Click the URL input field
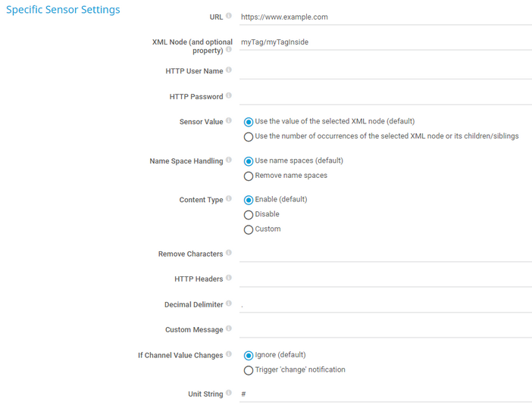 (385, 17)
